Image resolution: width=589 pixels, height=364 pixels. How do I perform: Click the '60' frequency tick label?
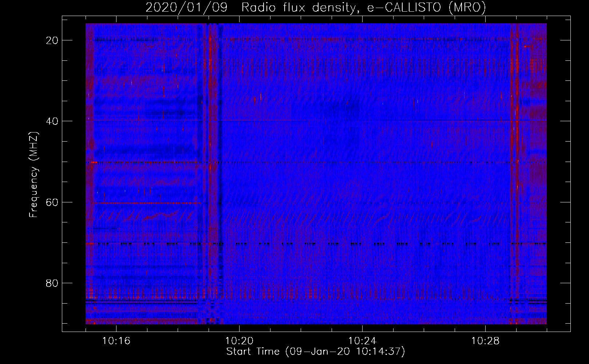coord(52,202)
